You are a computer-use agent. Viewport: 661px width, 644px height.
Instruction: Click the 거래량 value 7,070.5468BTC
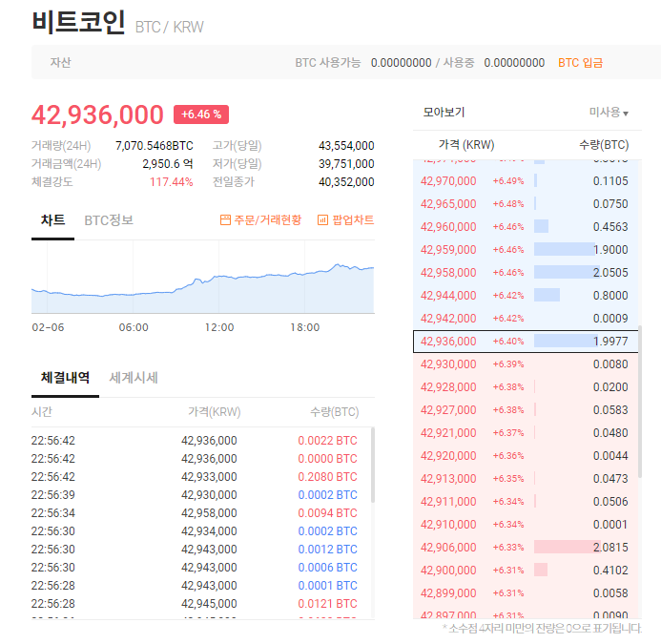pyautogui.click(x=155, y=146)
